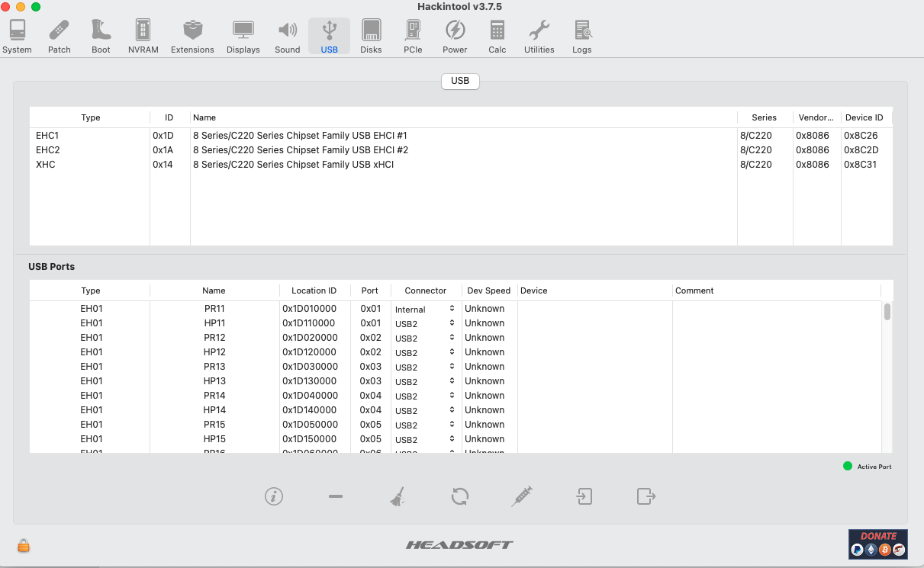The width and height of the screenshot is (924, 568).
Task: Open the Utilities toolbar section
Action: click(539, 36)
